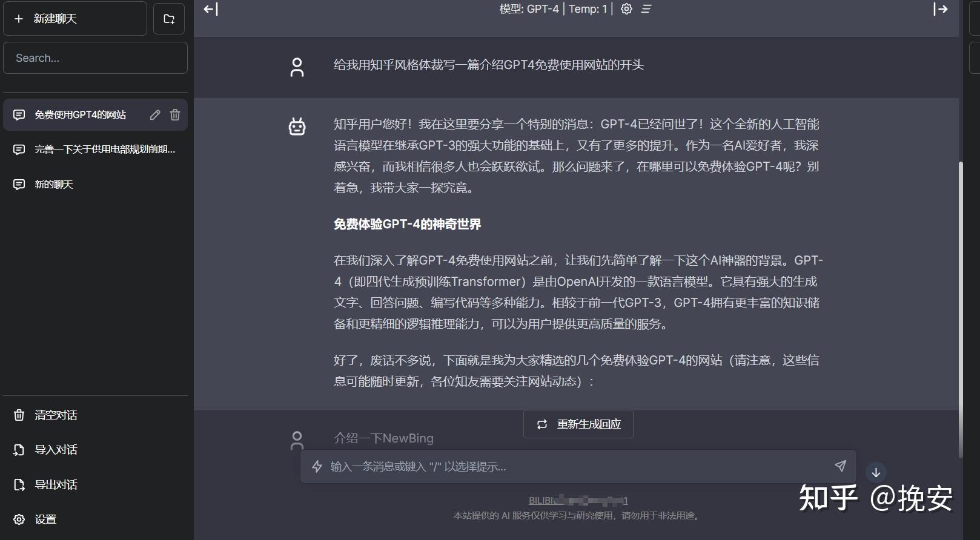Click 导入对话 to import conversations
Viewport: 980px width, 540px height.
pos(95,450)
